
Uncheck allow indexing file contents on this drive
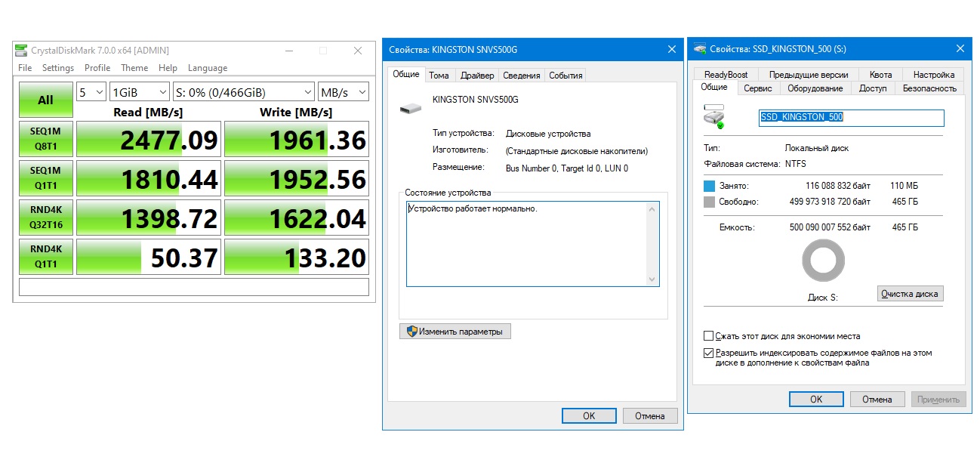pos(708,353)
